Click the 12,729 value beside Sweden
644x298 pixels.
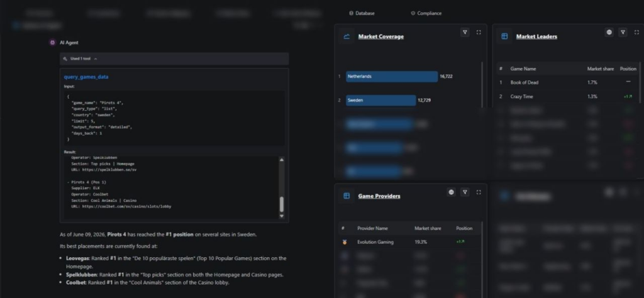tap(425, 100)
